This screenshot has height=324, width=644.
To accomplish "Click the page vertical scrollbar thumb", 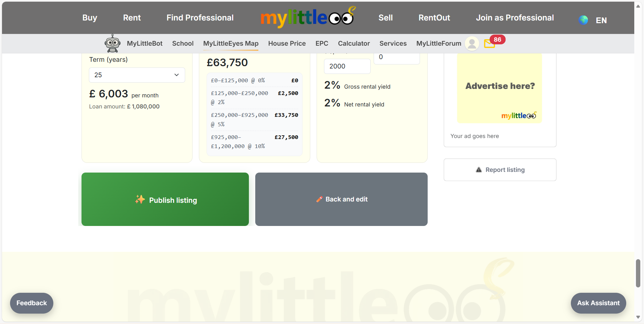I will pos(638,273).
